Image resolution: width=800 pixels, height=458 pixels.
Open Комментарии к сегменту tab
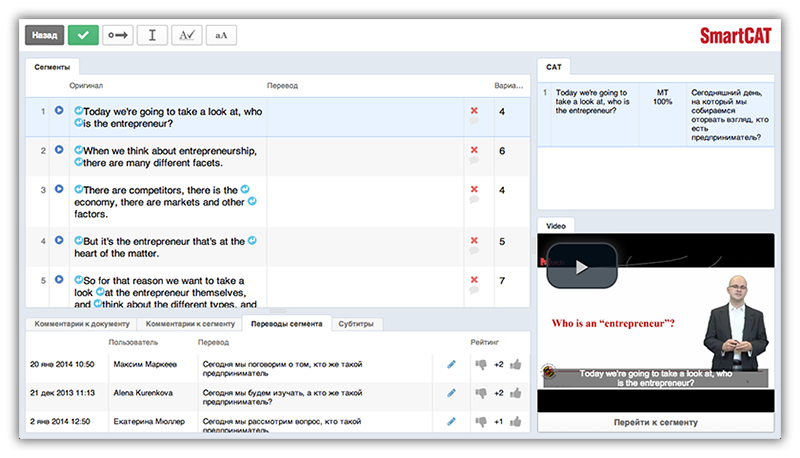coord(190,323)
